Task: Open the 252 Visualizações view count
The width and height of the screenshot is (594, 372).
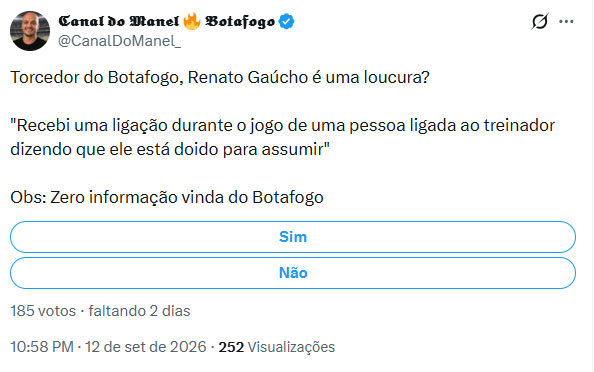Action: tap(277, 347)
